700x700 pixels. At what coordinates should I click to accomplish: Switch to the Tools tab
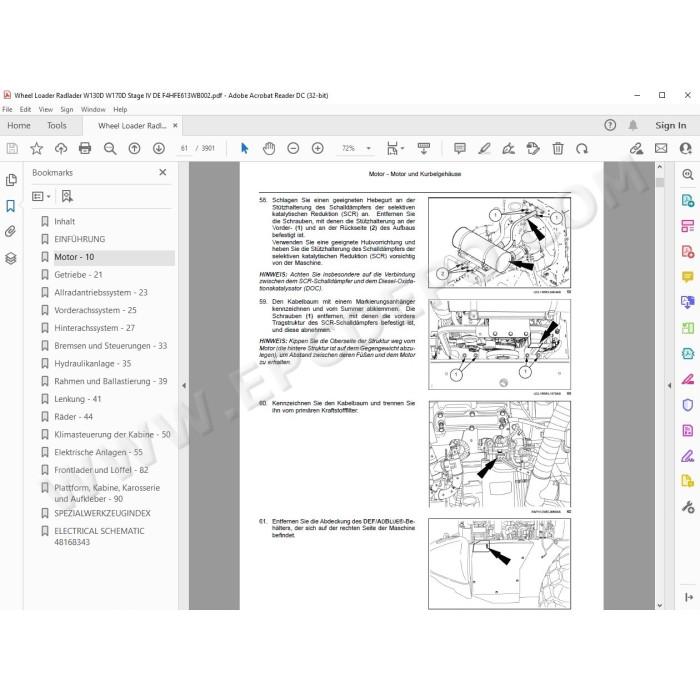pyautogui.click(x=57, y=125)
